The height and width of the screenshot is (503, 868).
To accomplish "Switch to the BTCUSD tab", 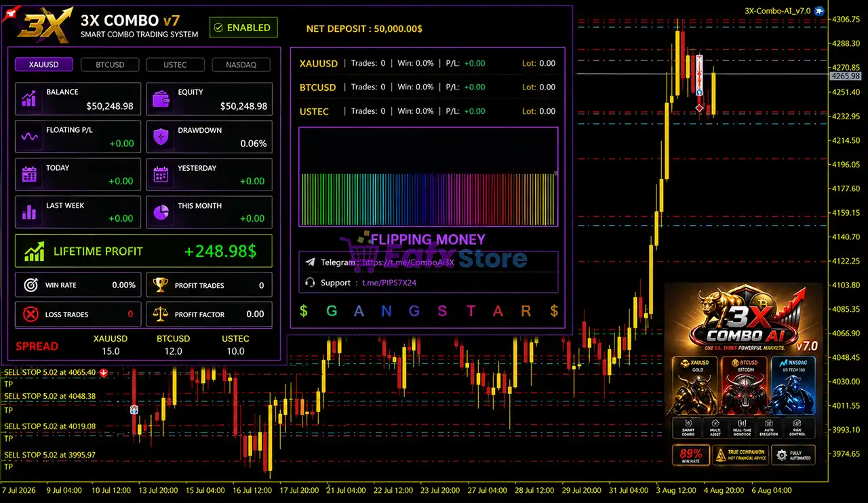I will point(109,64).
